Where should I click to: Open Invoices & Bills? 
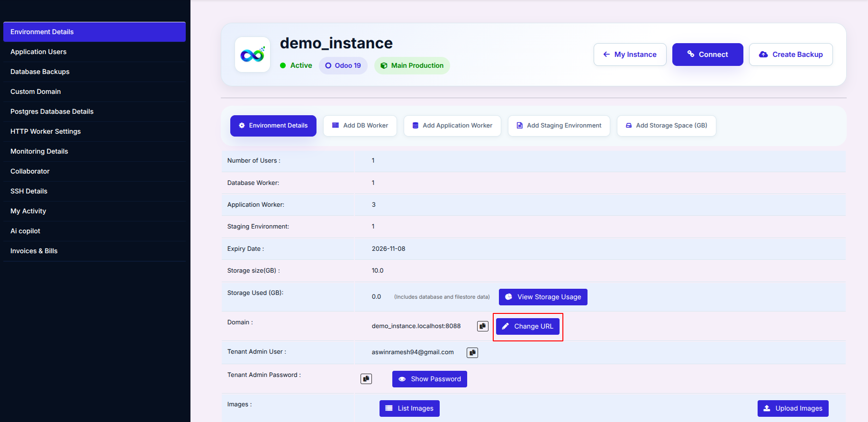94,251
